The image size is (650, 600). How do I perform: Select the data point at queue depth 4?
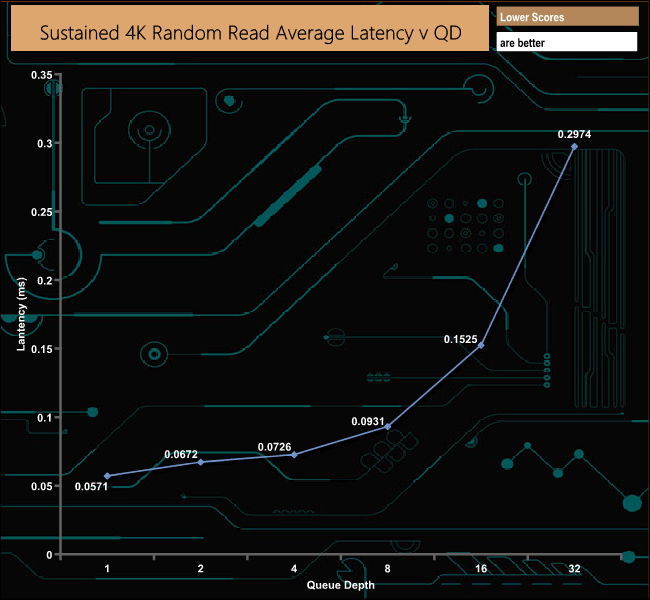pos(295,455)
